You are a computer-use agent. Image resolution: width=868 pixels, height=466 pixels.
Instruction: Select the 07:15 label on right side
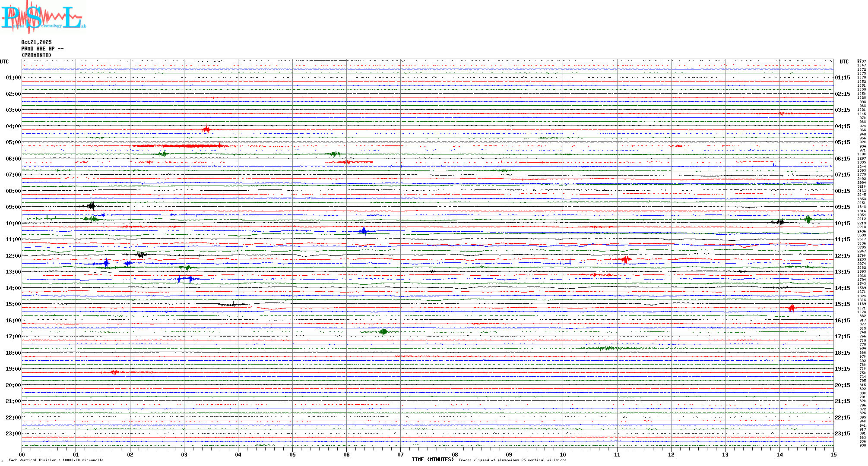click(842, 175)
